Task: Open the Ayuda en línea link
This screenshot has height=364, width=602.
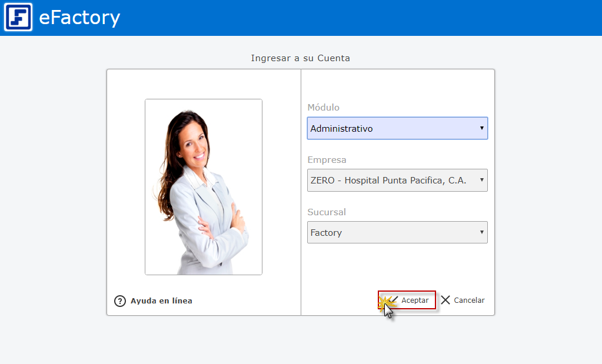Action: (x=161, y=301)
